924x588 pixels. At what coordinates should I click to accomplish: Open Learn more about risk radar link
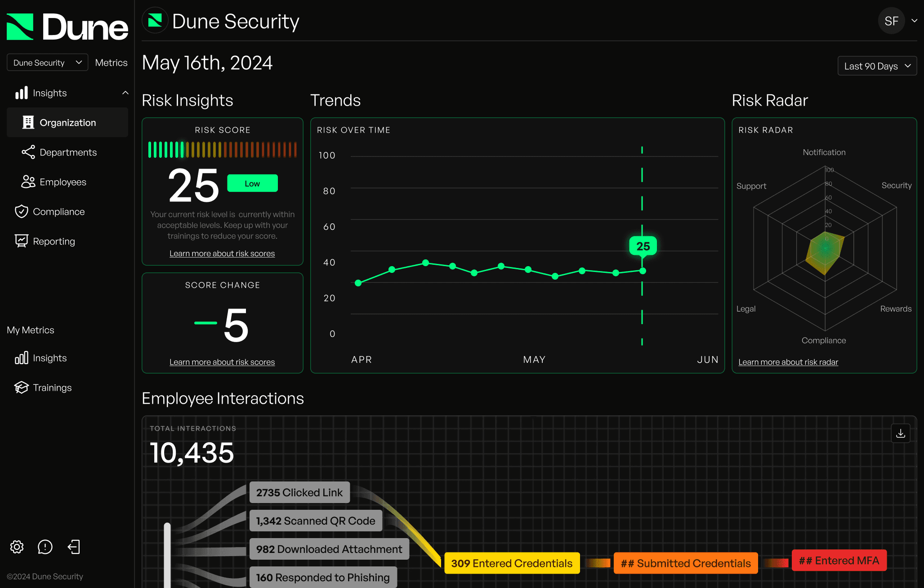point(788,362)
